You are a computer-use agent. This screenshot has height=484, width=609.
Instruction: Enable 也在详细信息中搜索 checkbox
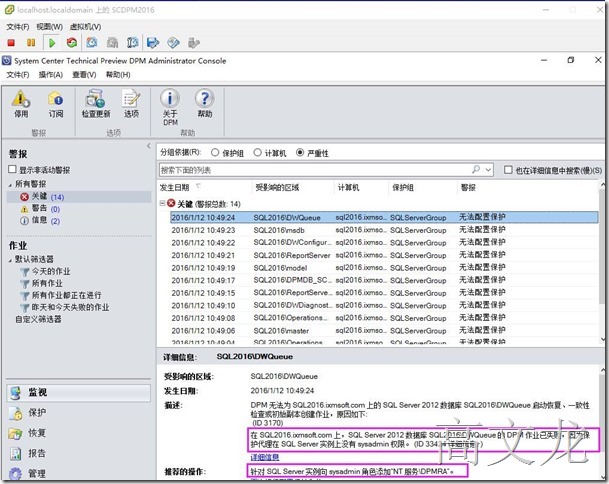pyautogui.click(x=508, y=170)
